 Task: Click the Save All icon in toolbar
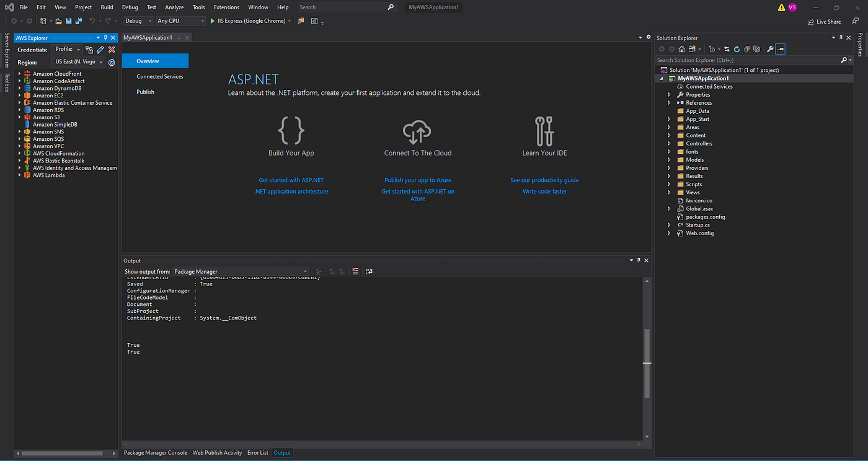pyautogui.click(x=79, y=21)
